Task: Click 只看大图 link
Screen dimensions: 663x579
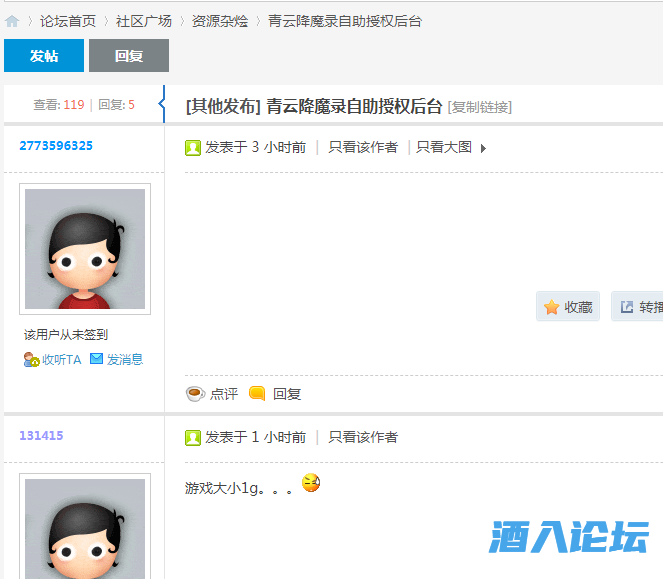Action: point(444,147)
